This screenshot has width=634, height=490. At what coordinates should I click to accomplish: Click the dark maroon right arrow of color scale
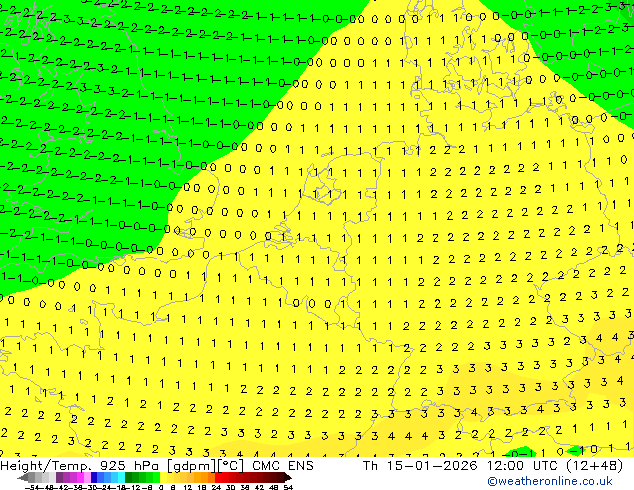(288, 478)
